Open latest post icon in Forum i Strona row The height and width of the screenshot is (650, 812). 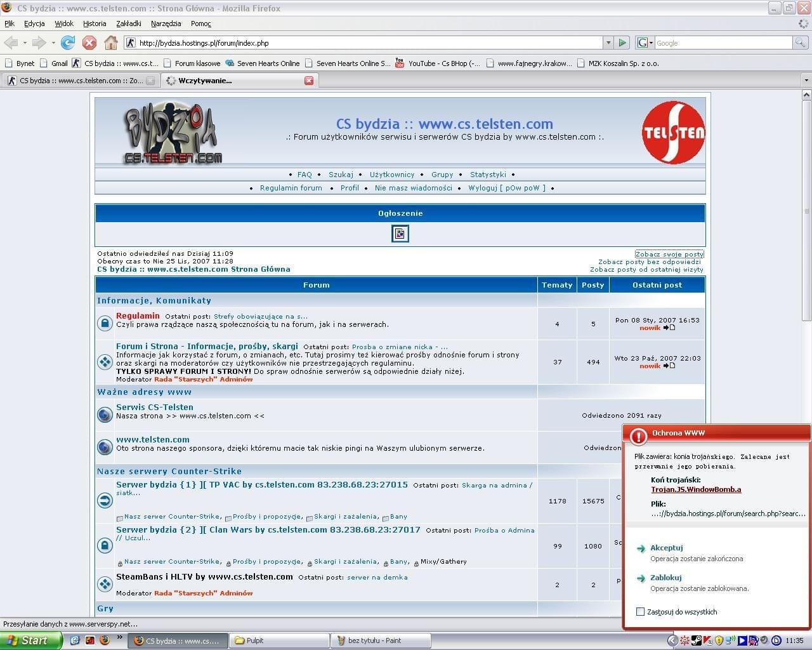[x=669, y=366]
